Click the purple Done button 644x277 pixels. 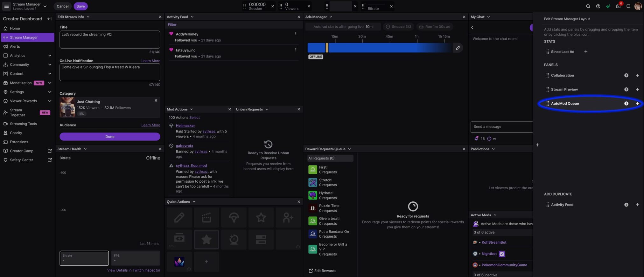tap(109, 137)
